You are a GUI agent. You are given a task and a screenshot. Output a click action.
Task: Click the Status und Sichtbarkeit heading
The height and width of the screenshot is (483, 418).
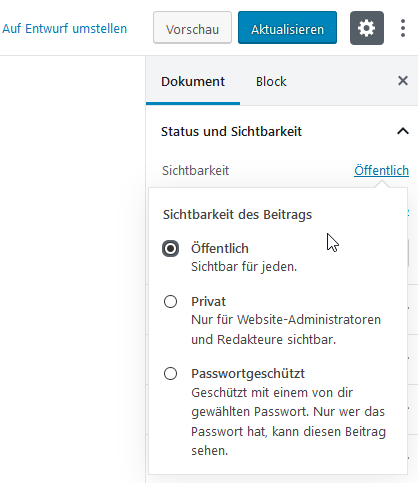[231, 131]
